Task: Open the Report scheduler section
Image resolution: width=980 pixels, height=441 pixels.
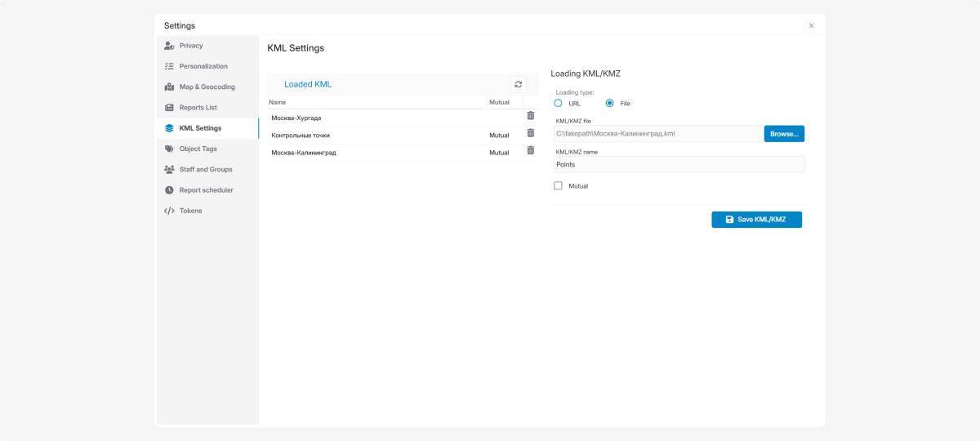Action: click(x=206, y=190)
